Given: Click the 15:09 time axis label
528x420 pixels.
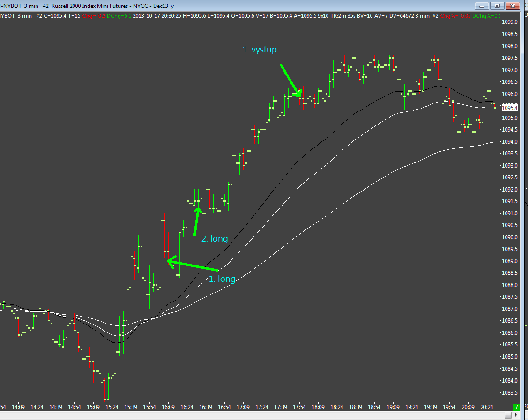Looking at the screenshot, I should 93,407.
